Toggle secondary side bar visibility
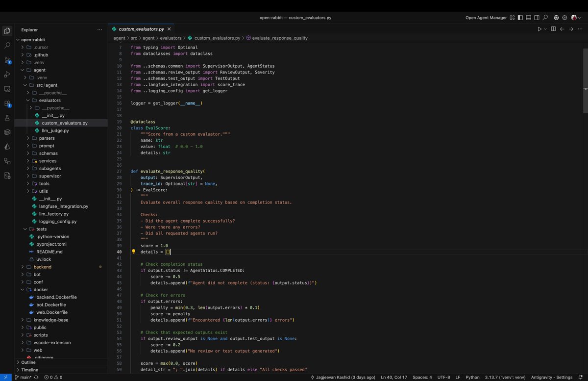The height and width of the screenshot is (381, 588). click(x=537, y=18)
